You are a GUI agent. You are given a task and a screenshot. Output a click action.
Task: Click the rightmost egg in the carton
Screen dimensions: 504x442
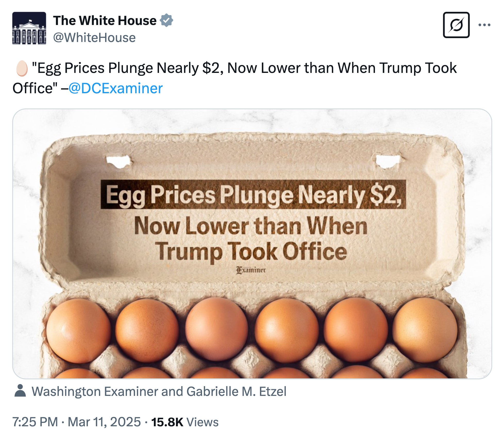click(425, 330)
